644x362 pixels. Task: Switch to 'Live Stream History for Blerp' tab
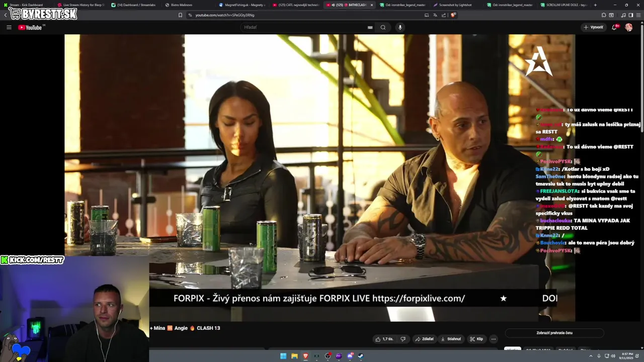[x=80, y=5]
